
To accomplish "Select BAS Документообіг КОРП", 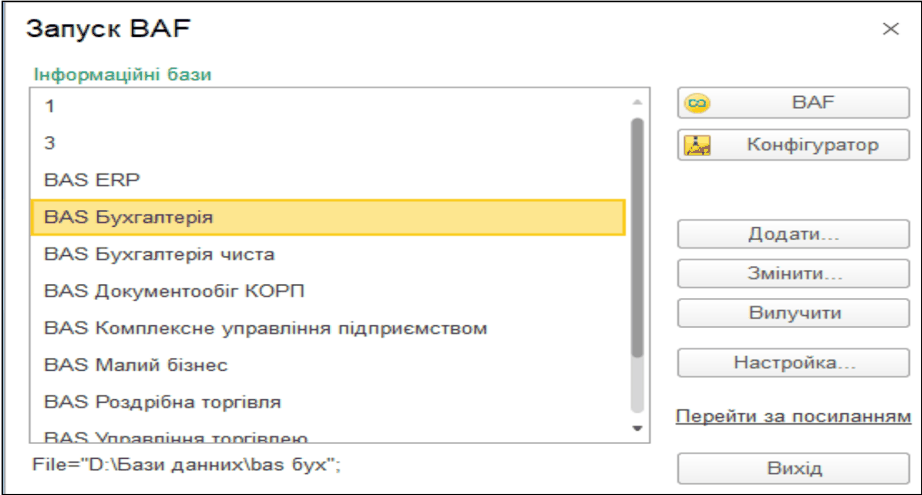I will pos(328,291).
